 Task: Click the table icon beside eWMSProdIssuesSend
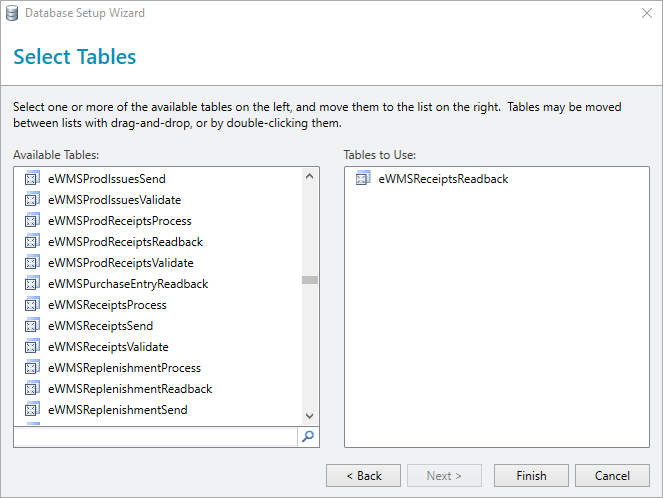[32, 178]
